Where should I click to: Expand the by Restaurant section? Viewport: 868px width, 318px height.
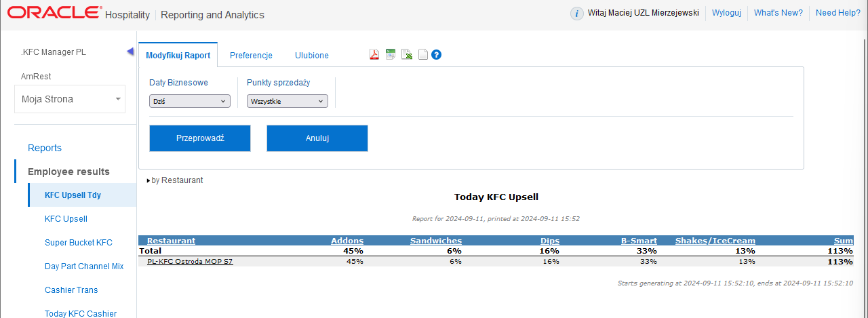[175, 180]
